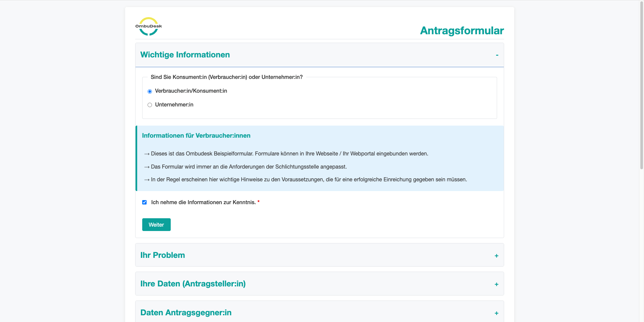The height and width of the screenshot is (322, 644).
Task: Click the Unternehmer:in label text
Action: click(x=174, y=105)
